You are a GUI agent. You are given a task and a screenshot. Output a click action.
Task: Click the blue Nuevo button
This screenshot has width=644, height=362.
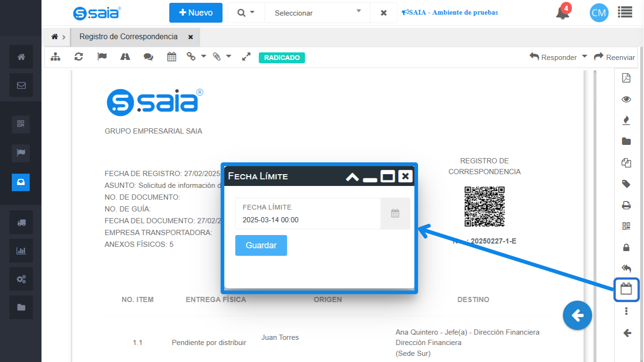196,13
